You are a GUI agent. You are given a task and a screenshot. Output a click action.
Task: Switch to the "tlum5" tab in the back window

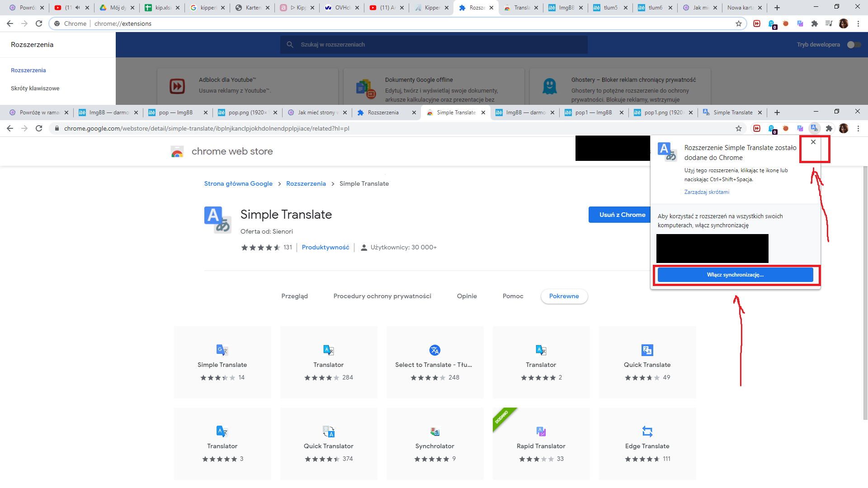click(x=609, y=8)
